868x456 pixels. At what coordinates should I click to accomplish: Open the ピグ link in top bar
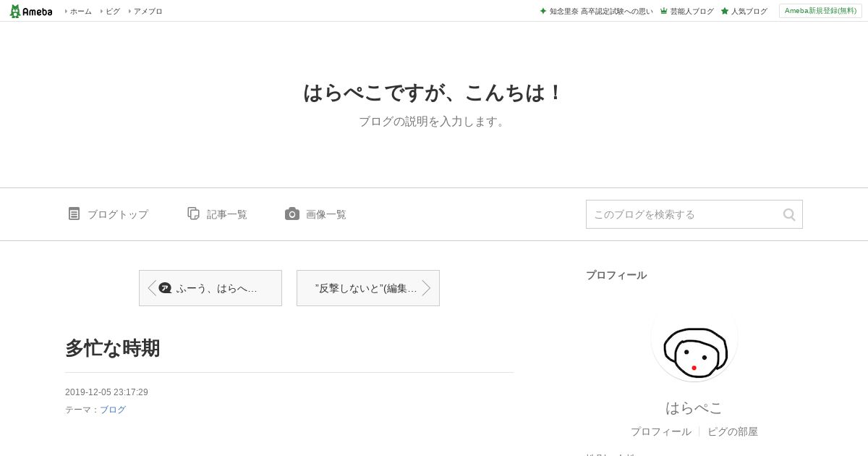112,12
